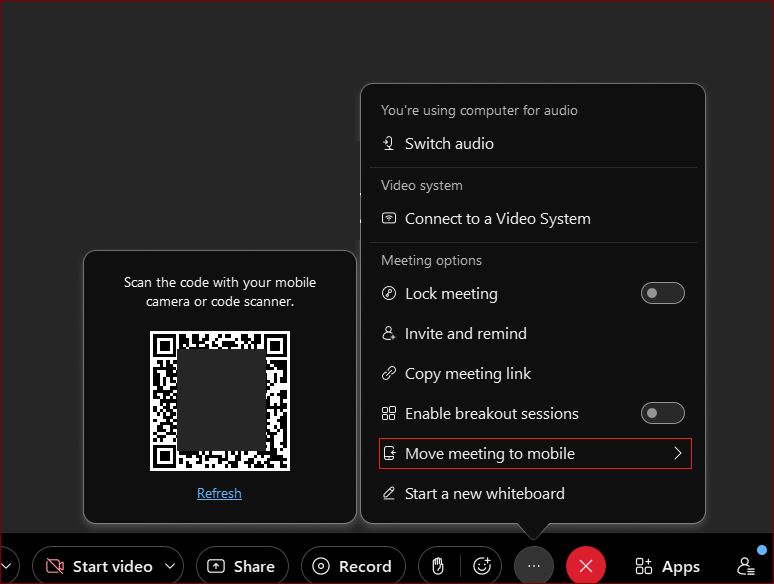This screenshot has width=774, height=584.
Task: Click the breakout sessions grid icon
Action: 389,413
